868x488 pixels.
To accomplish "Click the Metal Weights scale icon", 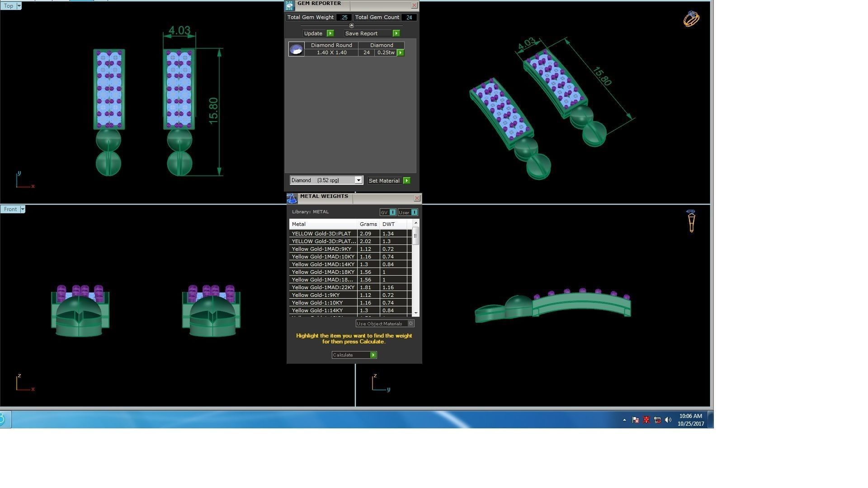I will 292,198.
